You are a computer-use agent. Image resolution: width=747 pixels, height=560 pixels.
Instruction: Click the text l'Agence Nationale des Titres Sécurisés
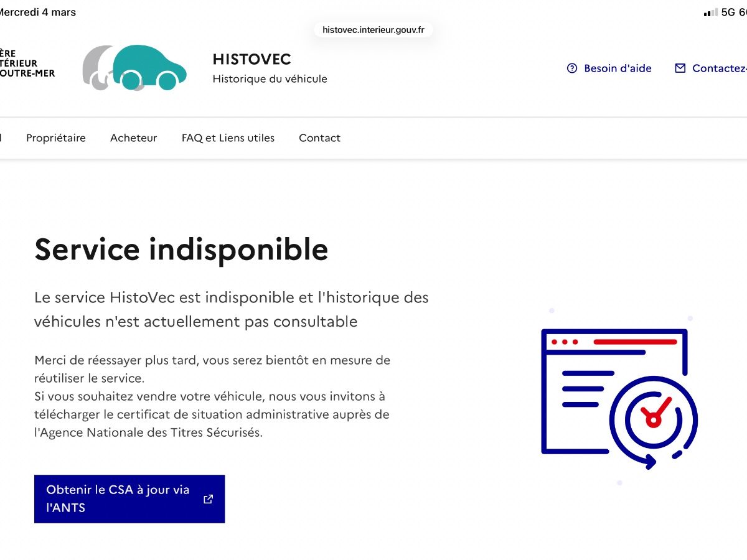148,432
